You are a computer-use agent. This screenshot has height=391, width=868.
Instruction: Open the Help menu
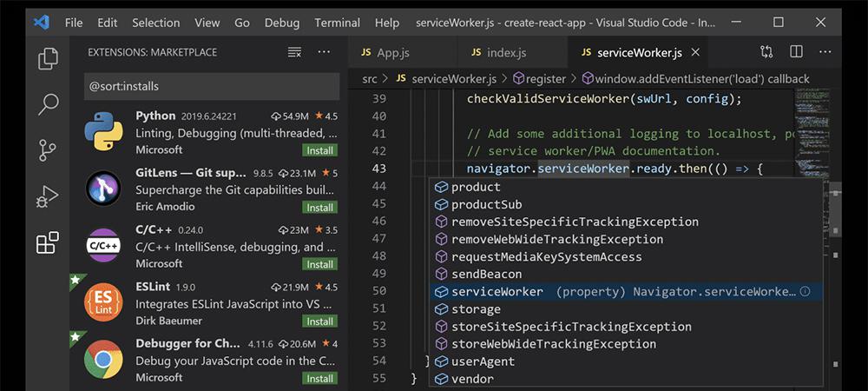pyautogui.click(x=387, y=23)
